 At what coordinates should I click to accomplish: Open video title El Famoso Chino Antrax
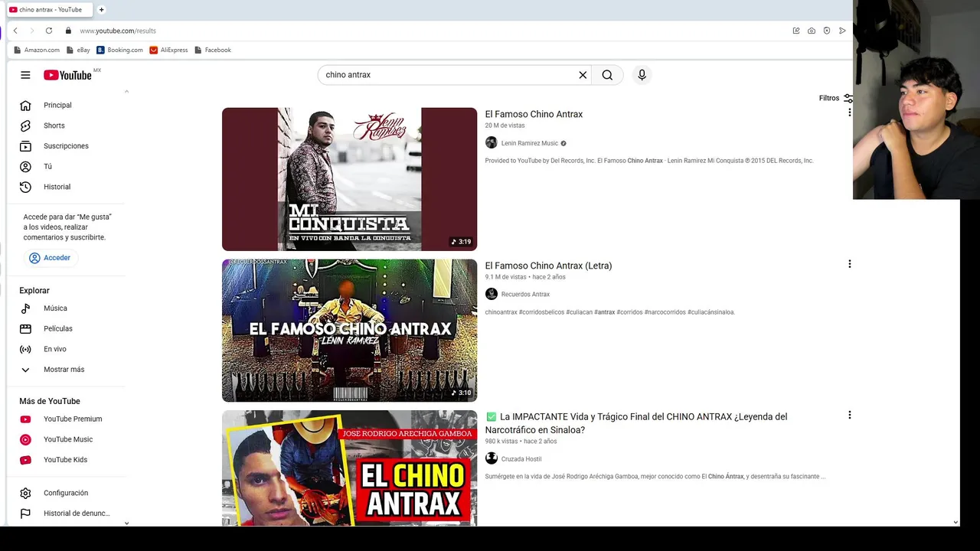(534, 114)
